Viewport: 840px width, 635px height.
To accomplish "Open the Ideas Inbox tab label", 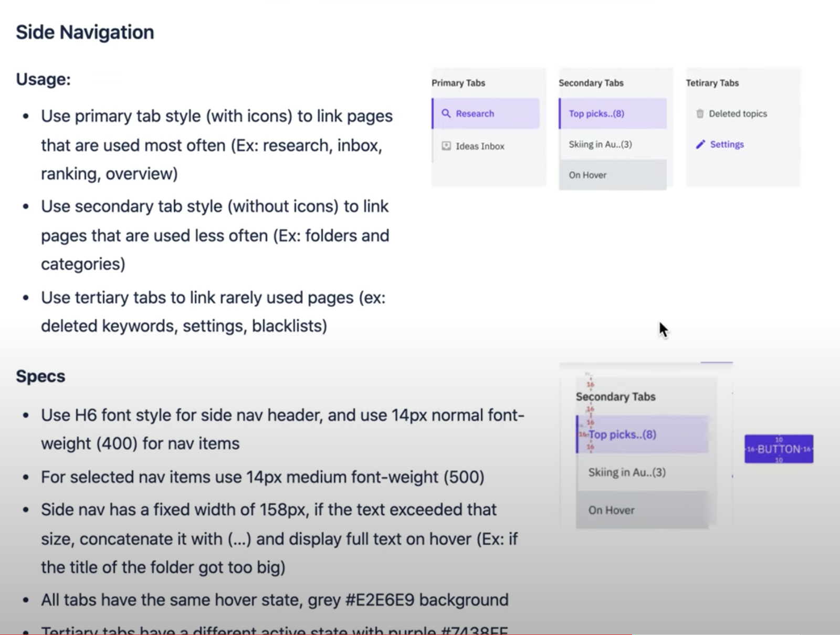I will 480,146.
